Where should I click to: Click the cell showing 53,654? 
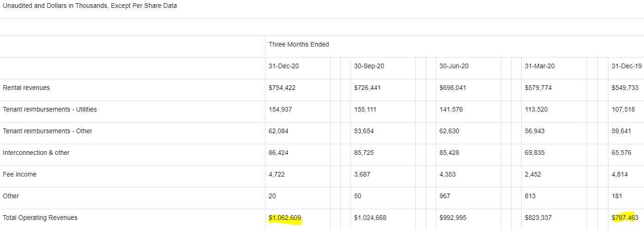364,131
